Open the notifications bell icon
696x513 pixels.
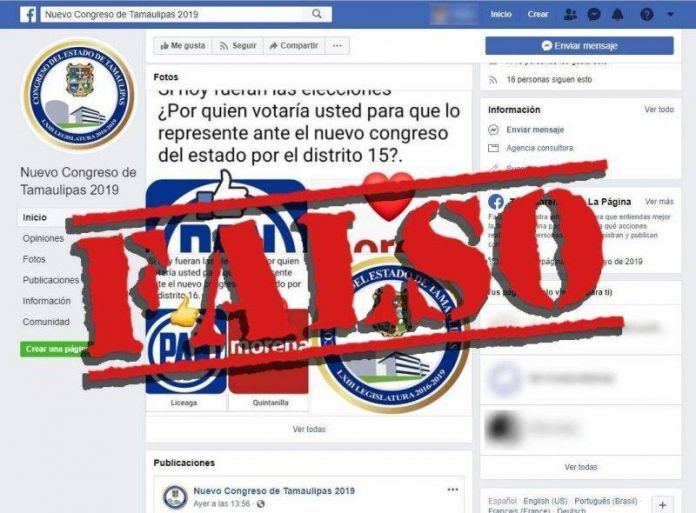[617, 14]
